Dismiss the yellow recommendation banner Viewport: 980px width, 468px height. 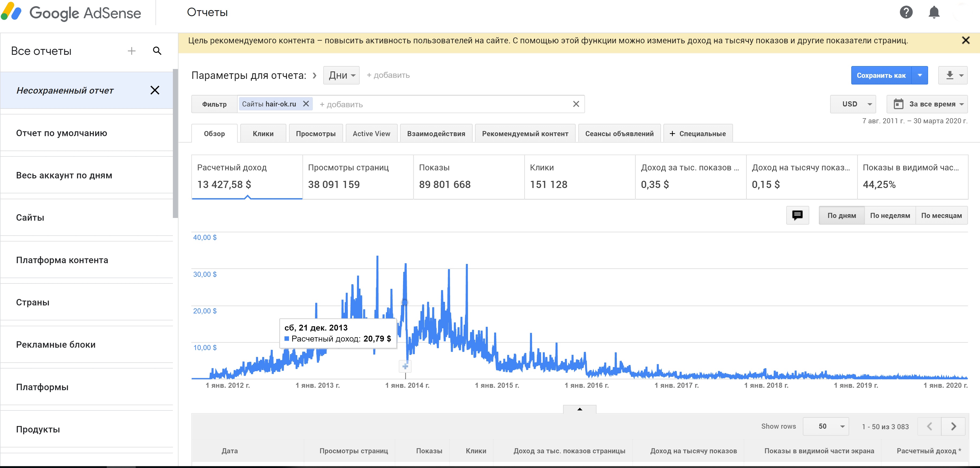[965, 40]
